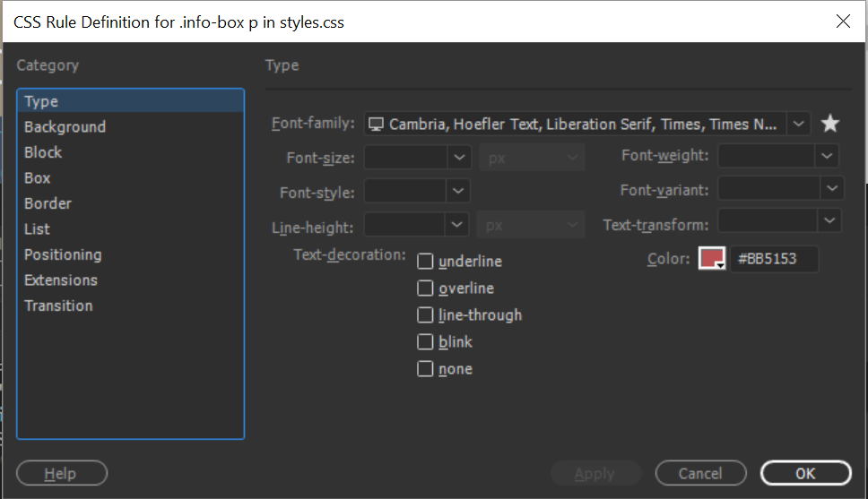Screen dimensions: 868x499
Task: Open the Positioning category
Action: click(63, 254)
